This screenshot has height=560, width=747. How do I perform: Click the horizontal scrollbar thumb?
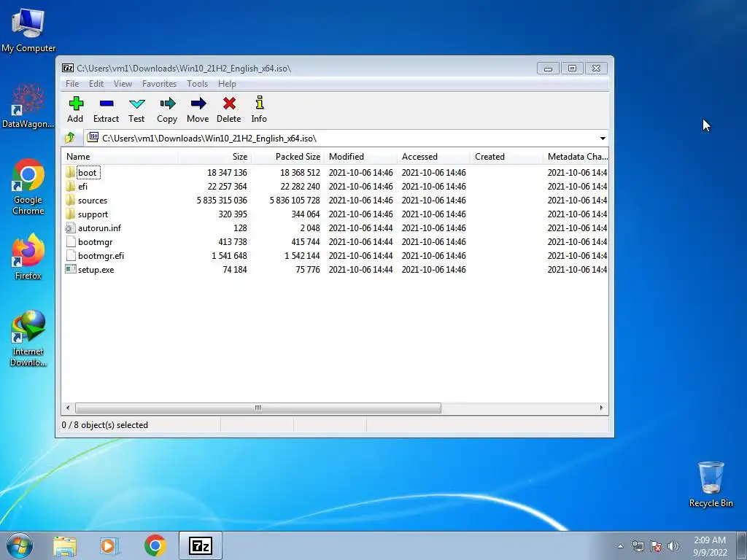pyautogui.click(x=258, y=408)
